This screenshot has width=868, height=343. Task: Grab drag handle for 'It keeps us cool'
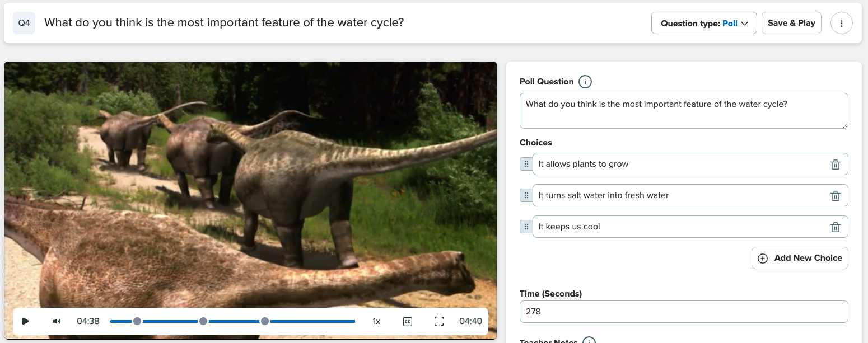click(526, 227)
